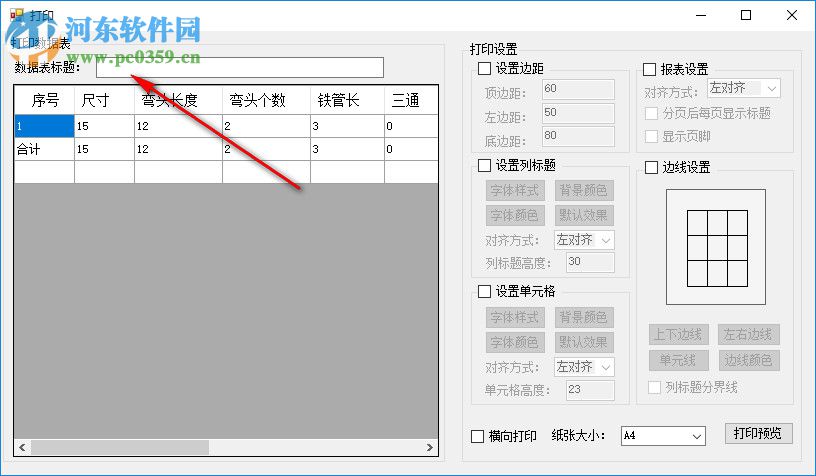
Task: Select the highlighted cell with 1 in 序号
Action: (45, 126)
